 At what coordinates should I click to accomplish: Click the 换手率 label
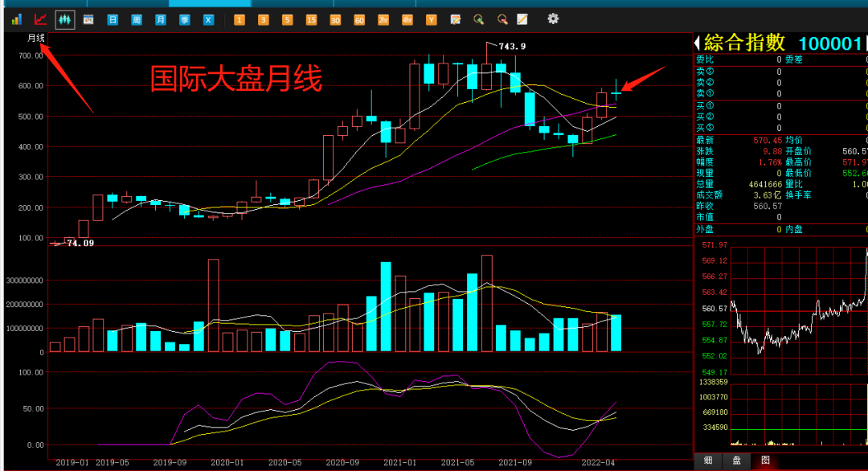click(798, 195)
